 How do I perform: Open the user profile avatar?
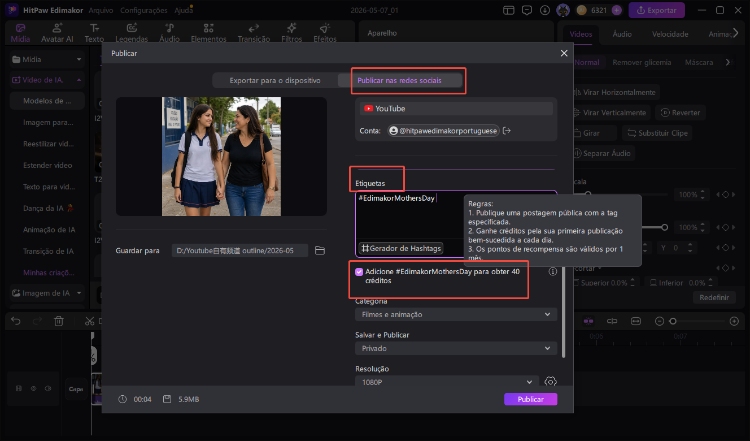[563, 10]
